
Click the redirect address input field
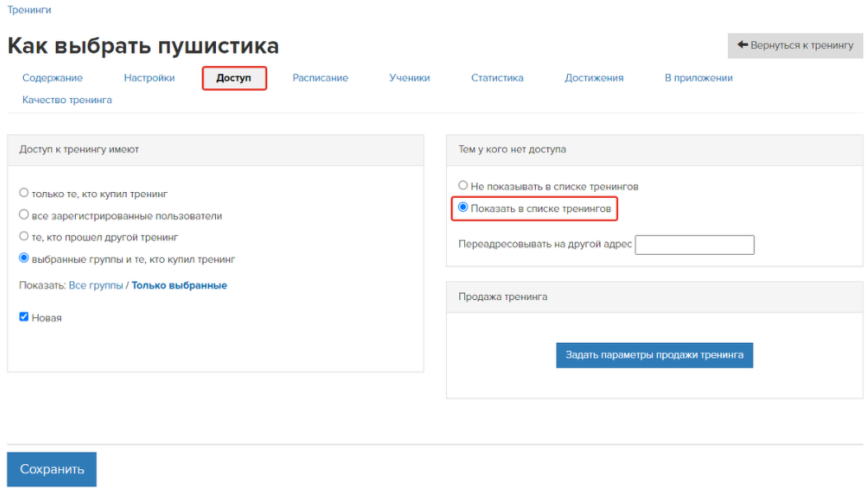coord(695,245)
